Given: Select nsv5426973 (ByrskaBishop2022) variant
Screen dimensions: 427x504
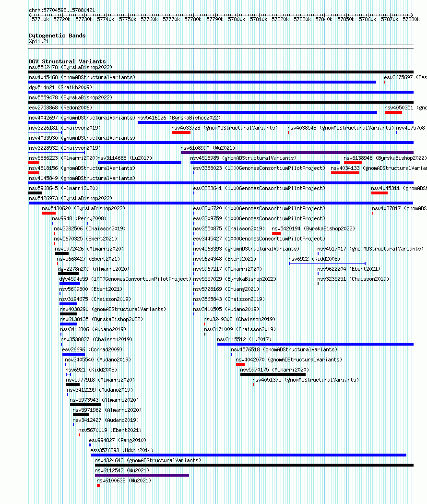Looking at the screenshot, I should (x=71, y=199).
